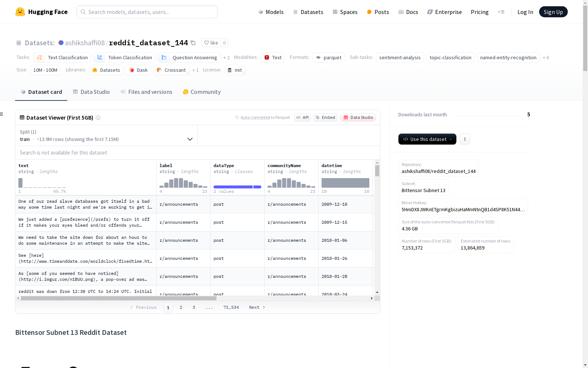Click the ashikshaffi08 user avatar icon

[x=61, y=43]
